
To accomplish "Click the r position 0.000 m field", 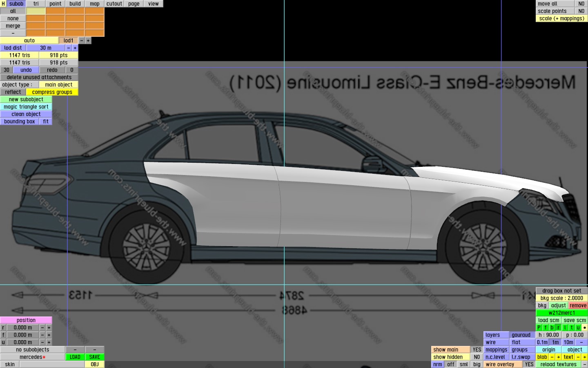I will click(x=23, y=328).
